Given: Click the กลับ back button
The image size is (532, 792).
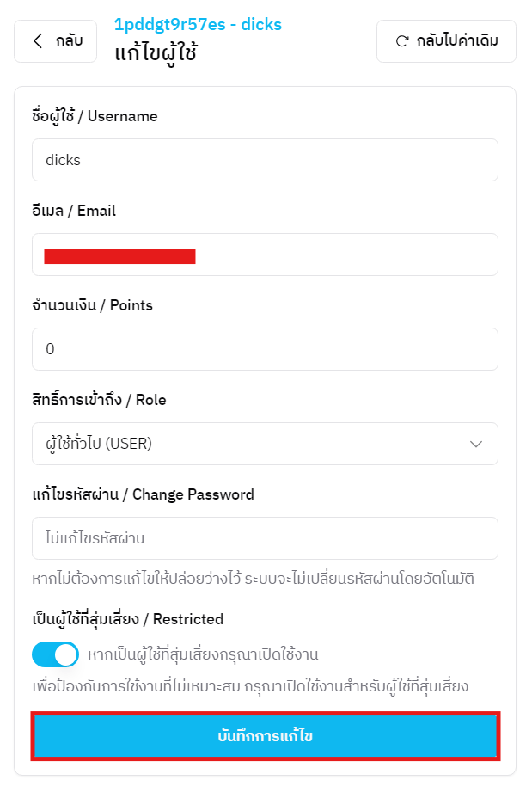Looking at the screenshot, I should 55,40.
